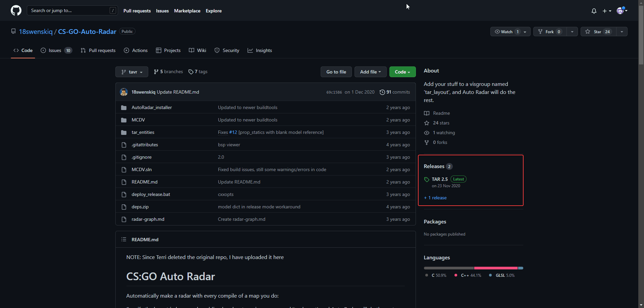Click the book icon next to Readme
Screen dimensions: 644x308
427,113
